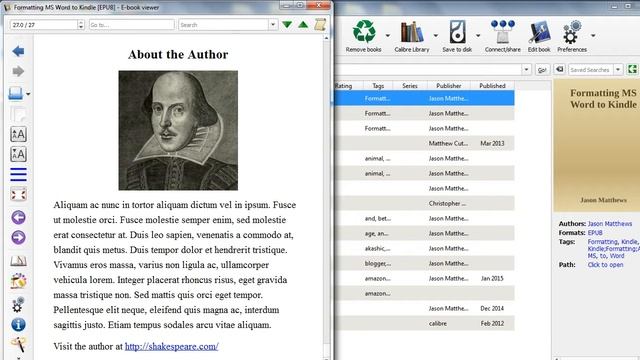This screenshot has height=360, width=640.
Task: Increase the viewer font size
Action: (18, 134)
